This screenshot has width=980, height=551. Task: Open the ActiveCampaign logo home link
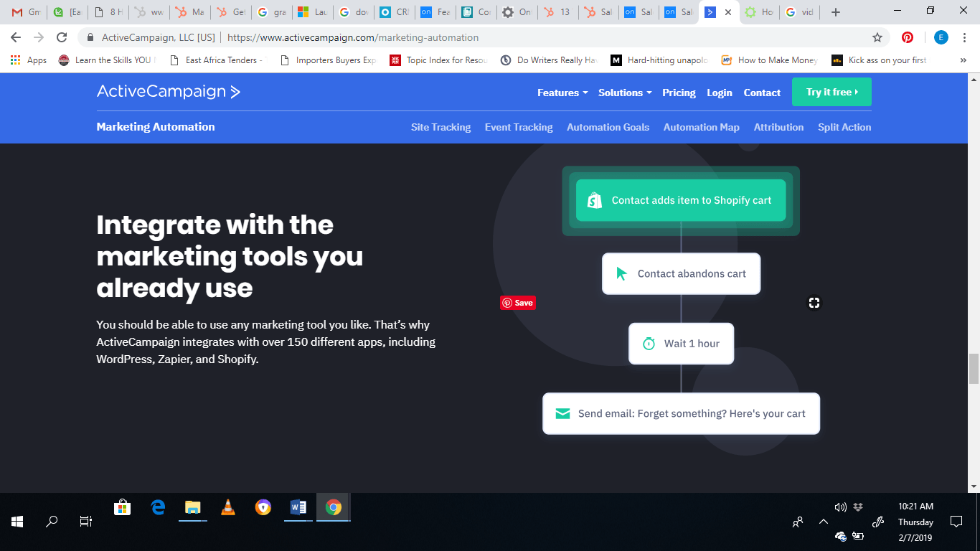(x=169, y=92)
